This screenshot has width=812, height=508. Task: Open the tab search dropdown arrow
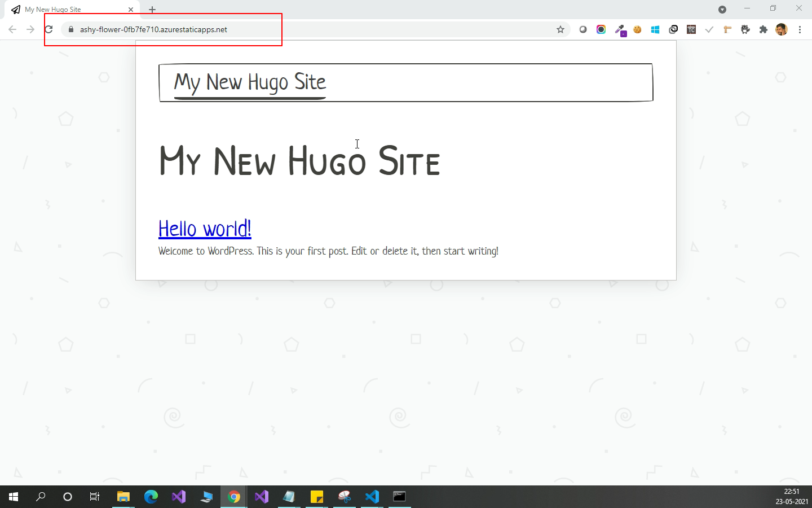(x=722, y=9)
